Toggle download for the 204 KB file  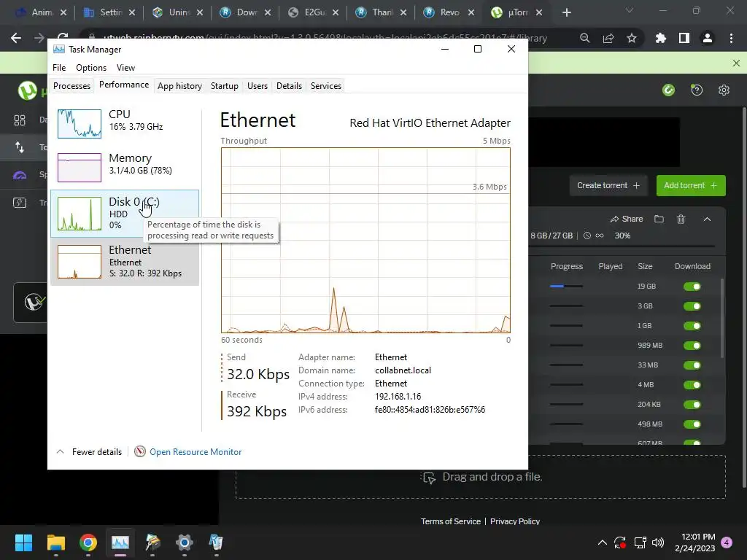[692, 404]
